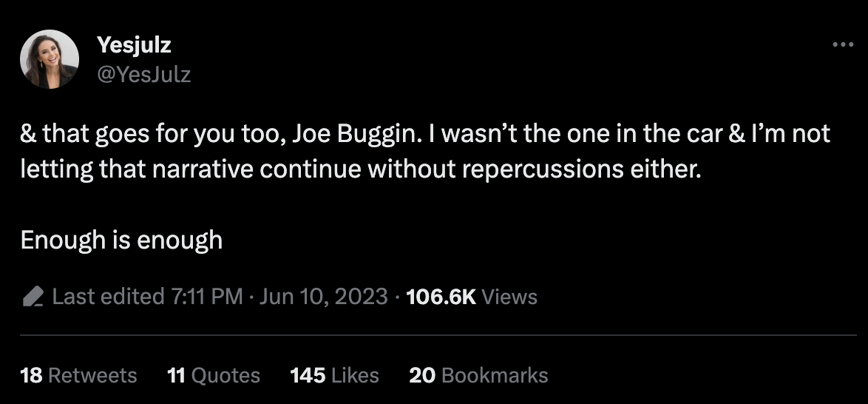Open the three-dot more options menu
This screenshot has width=868, height=404.
[843, 44]
